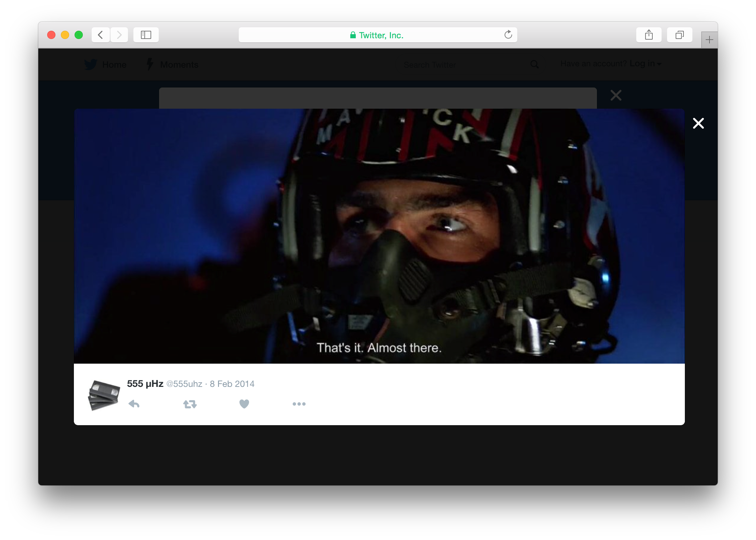Screen dimensions: 756x540
Task: Reload the page with the refresh icon
Action: click(x=508, y=35)
